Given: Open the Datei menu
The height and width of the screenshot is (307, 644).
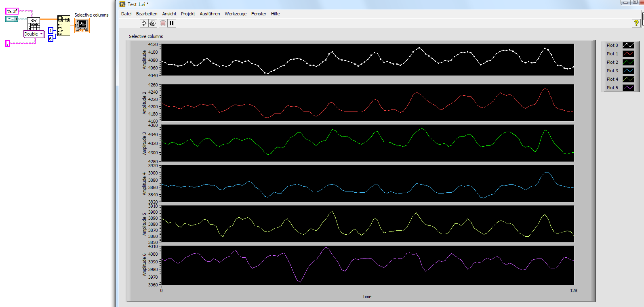Looking at the screenshot, I should coord(126,14).
